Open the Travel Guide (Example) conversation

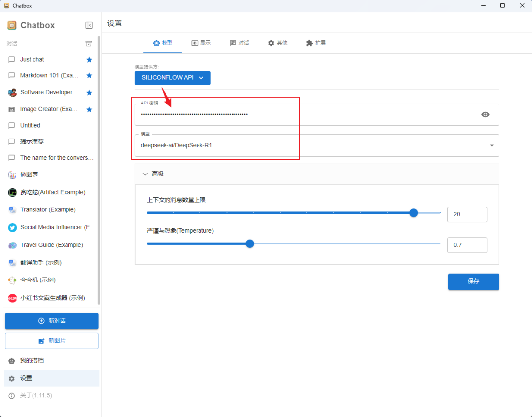point(52,245)
